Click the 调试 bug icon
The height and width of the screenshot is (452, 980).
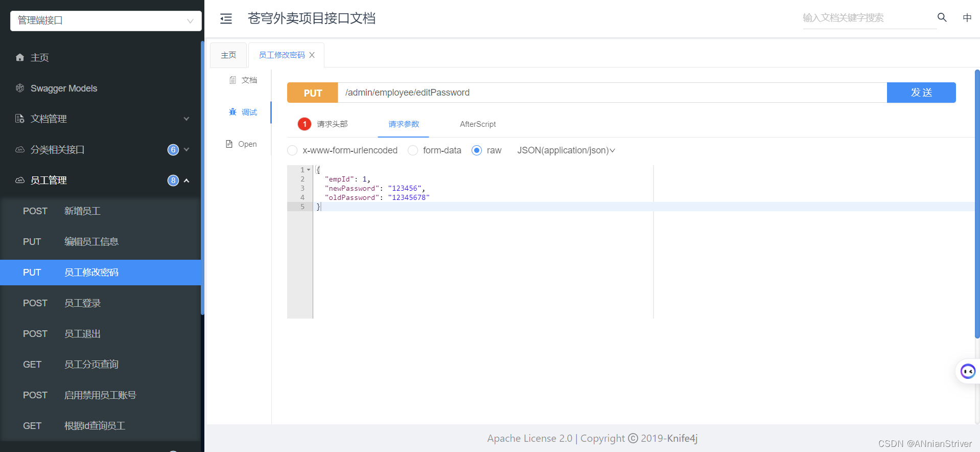point(233,112)
